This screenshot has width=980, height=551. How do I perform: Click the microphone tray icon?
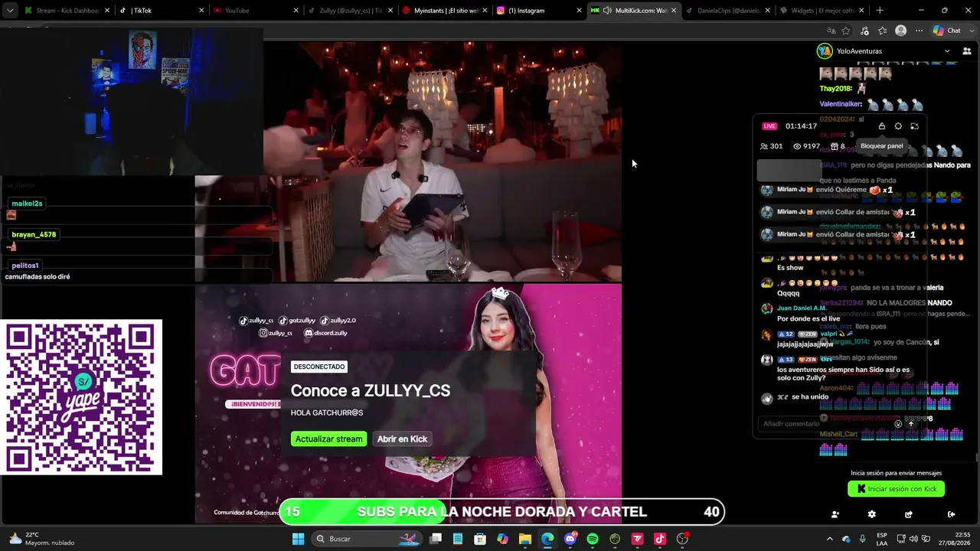(862, 539)
